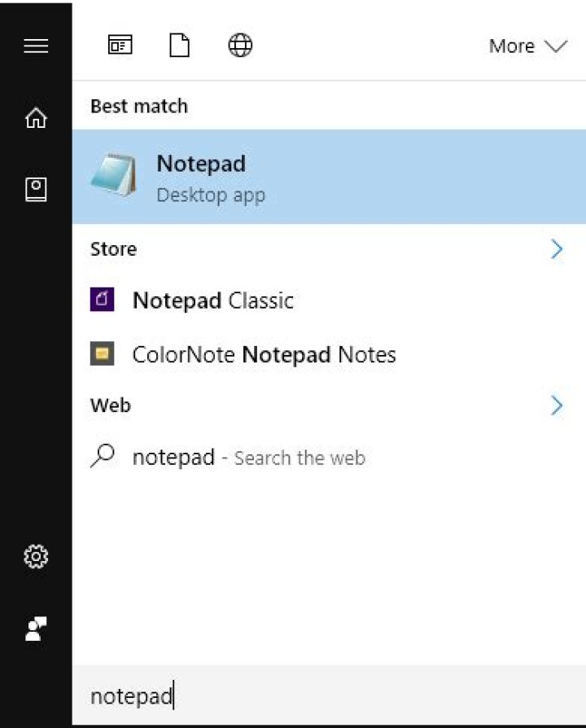
Task: Click the purple Notepad Classic store icon
Action: click(x=102, y=299)
